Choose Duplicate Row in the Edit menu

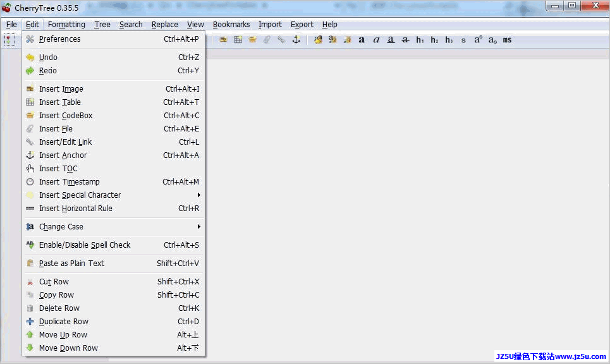click(113, 321)
